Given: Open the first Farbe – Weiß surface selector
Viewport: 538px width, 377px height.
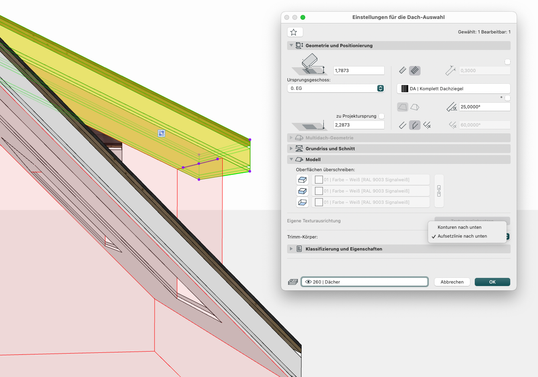Looking at the screenshot, I should (x=371, y=180).
